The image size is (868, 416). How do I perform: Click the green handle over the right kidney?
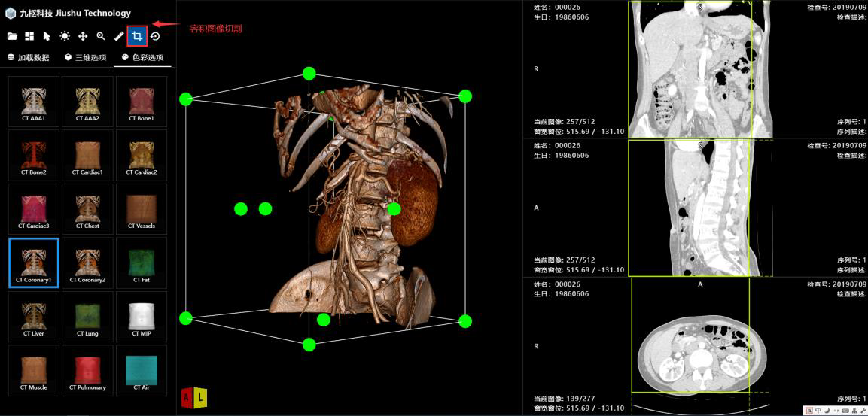pyautogui.click(x=394, y=208)
